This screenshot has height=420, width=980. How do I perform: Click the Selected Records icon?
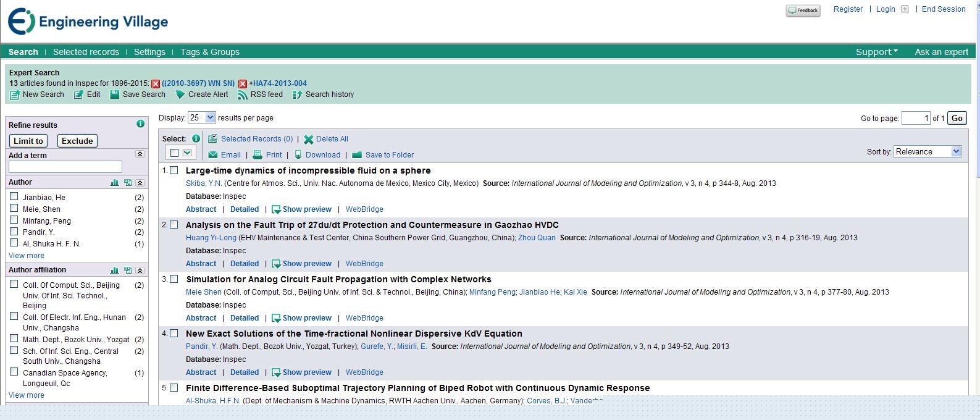coord(212,139)
